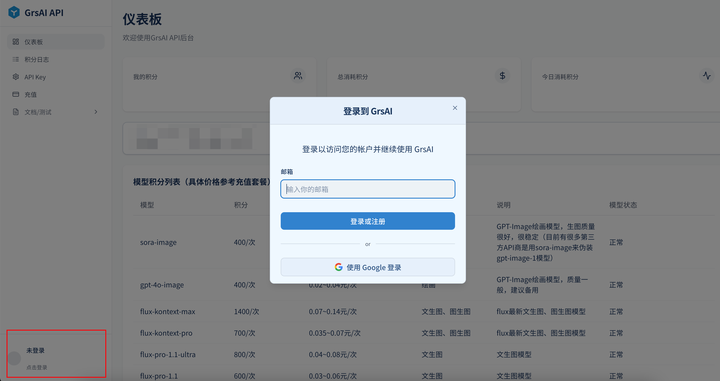Click the 仪表板 page heading
The width and height of the screenshot is (720, 381).
pyautogui.click(x=142, y=19)
